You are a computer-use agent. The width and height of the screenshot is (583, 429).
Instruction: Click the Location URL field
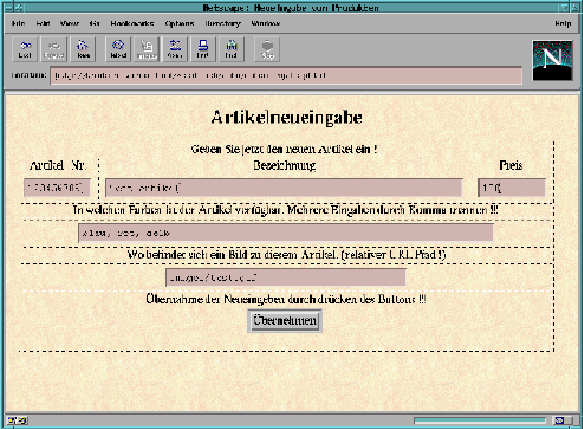click(286, 76)
